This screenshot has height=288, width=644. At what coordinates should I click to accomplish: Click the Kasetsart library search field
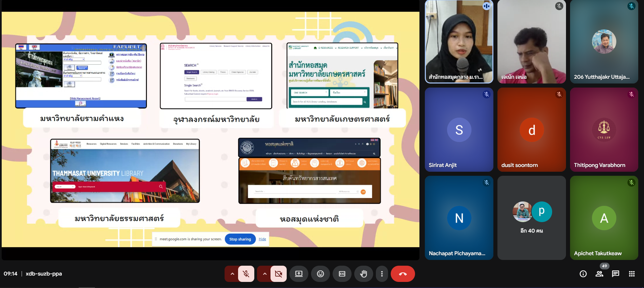click(327, 101)
